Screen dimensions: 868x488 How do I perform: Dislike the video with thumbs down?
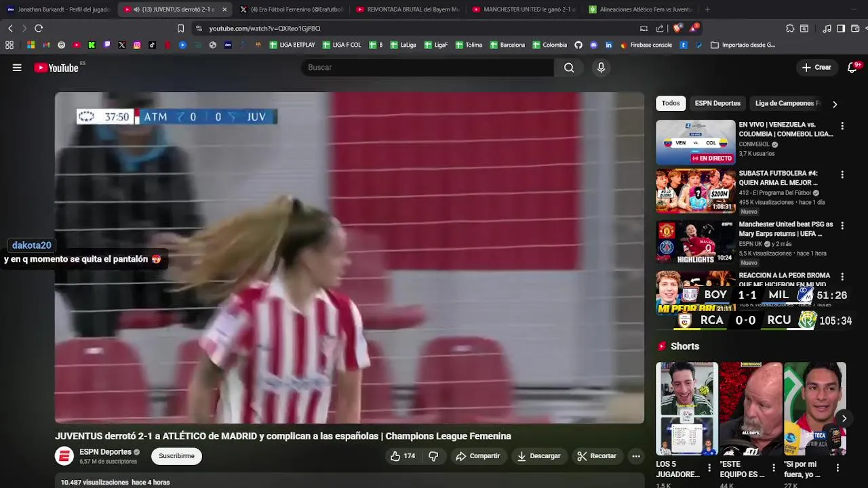(x=433, y=456)
